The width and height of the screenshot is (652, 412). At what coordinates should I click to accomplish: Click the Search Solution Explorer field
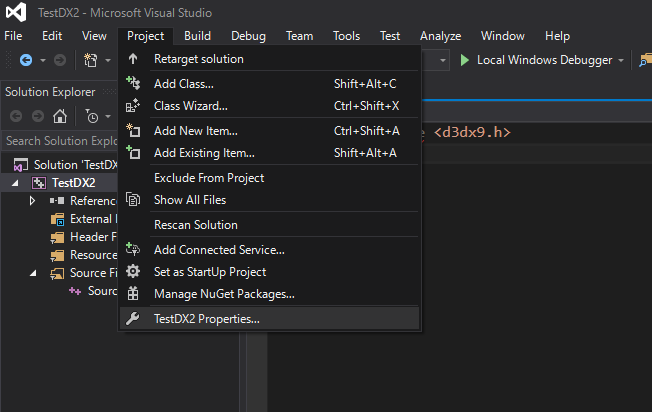coord(60,141)
